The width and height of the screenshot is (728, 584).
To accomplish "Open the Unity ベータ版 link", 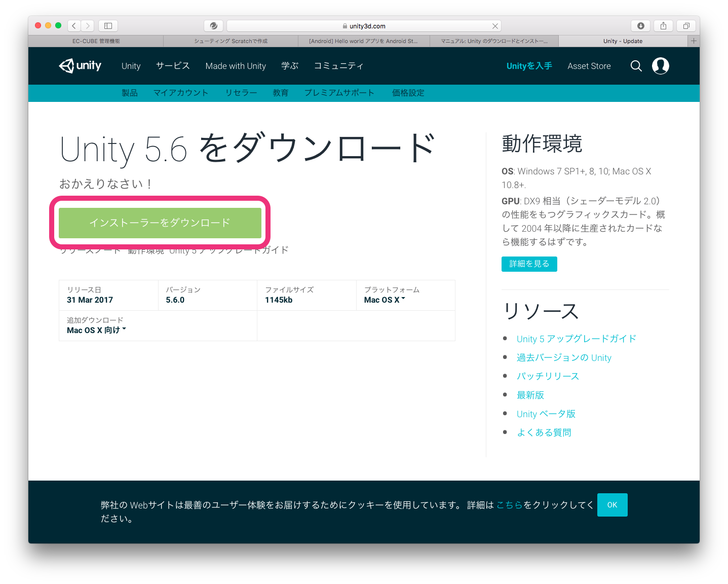I will [546, 414].
